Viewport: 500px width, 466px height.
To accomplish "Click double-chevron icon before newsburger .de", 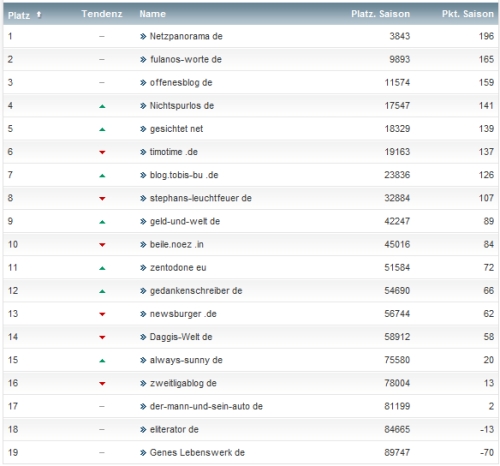I will click(143, 314).
